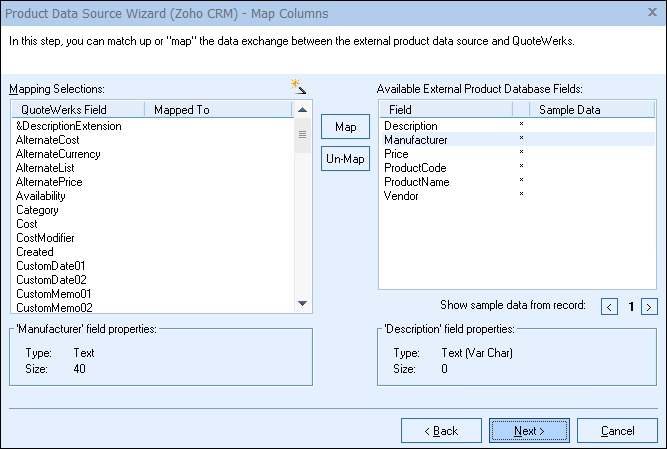The image size is (667, 449).
Task: Go Back to previous wizard step
Action: [x=441, y=431]
